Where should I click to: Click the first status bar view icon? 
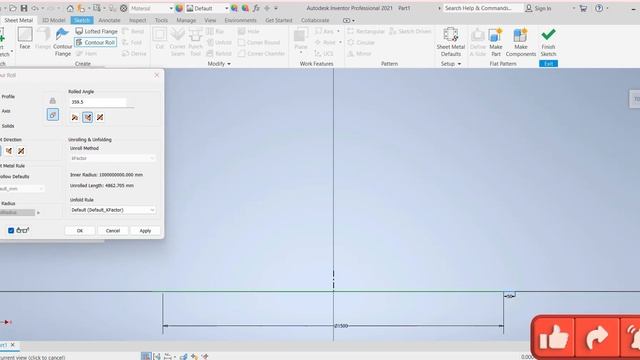(146, 356)
